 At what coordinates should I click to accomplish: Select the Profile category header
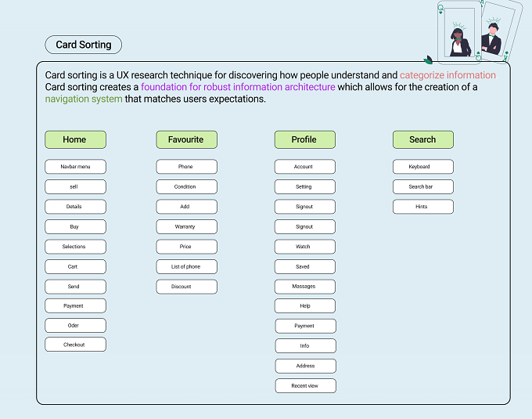(x=305, y=139)
